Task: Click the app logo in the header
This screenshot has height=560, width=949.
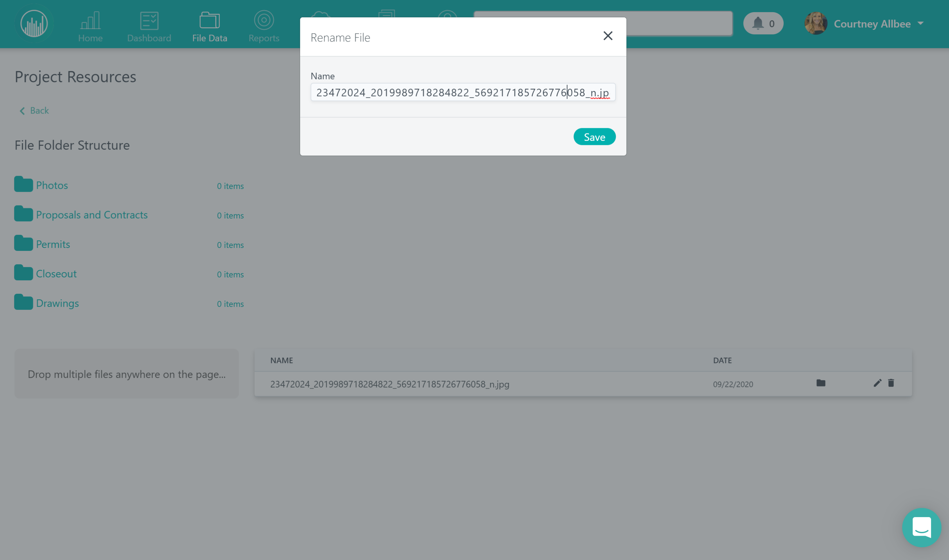Action: (x=34, y=24)
